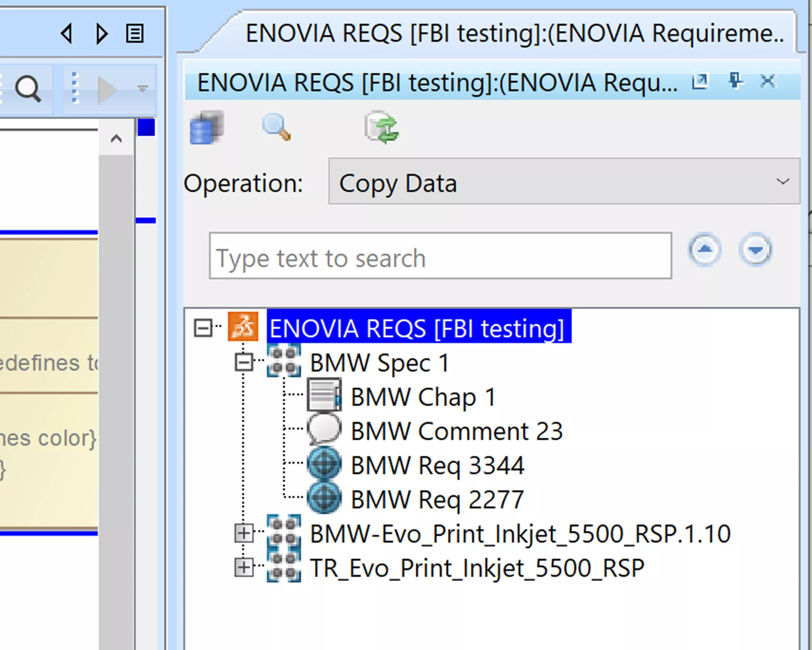Jump to next search result with down arrow
The height and width of the screenshot is (650, 812).
point(756,250)
